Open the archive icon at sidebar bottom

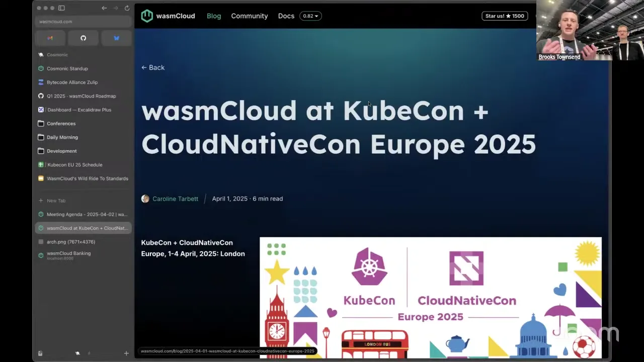click(40, 353)
